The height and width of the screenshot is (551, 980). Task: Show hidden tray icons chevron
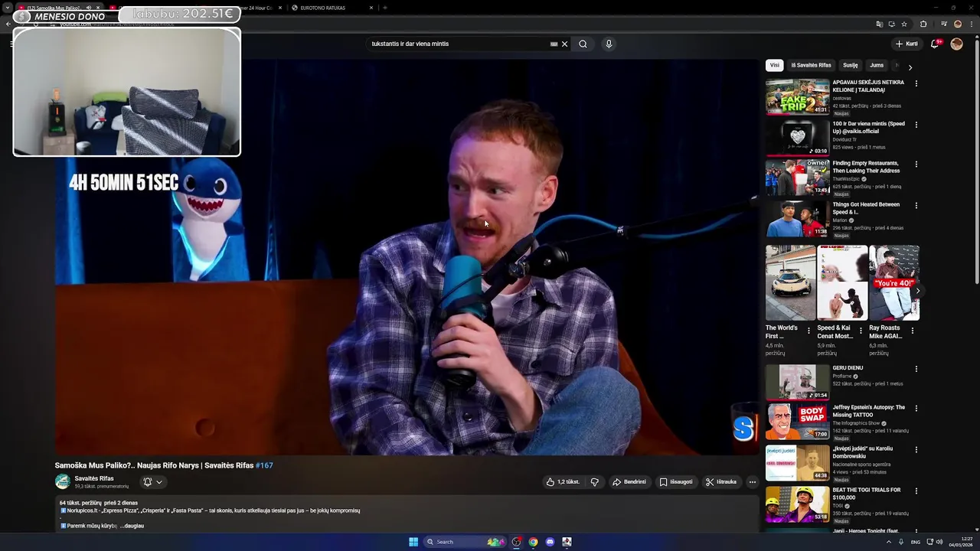889,542
